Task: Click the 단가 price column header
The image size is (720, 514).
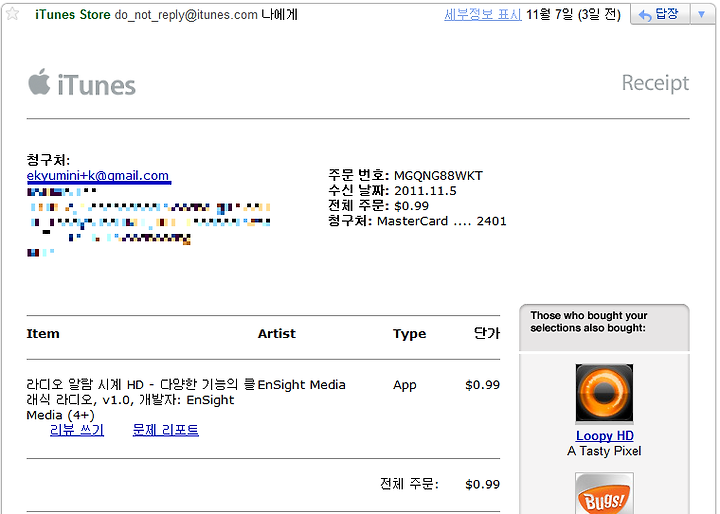Action: 487,333
